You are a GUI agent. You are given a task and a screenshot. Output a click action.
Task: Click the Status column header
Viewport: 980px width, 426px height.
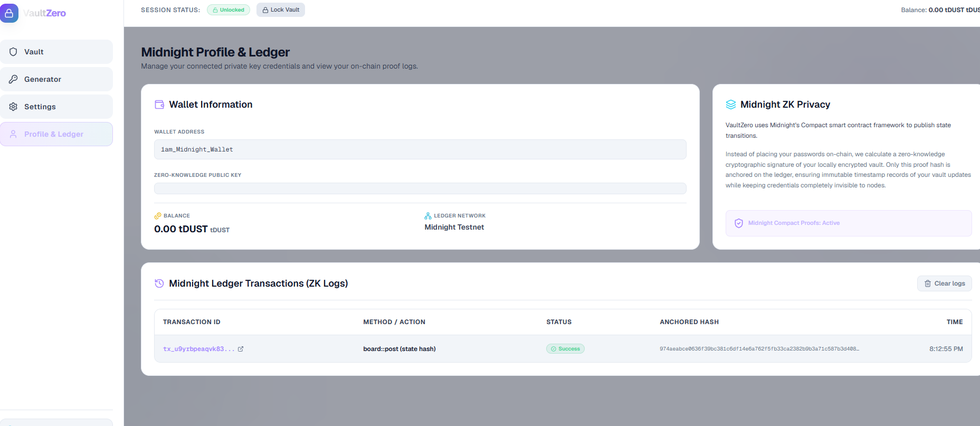click(x=559, y=322)
